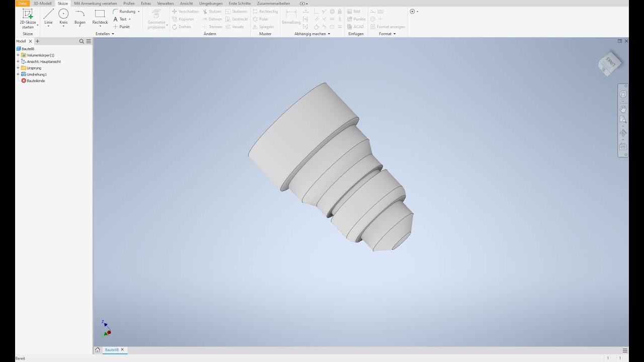
Task: Add a new browser panel tab
Action: tap(37, 41)
